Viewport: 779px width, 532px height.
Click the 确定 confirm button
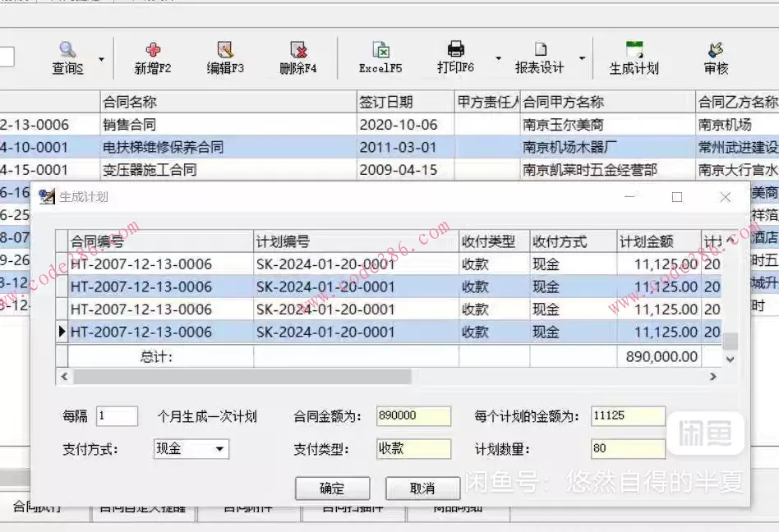point(332,488)
